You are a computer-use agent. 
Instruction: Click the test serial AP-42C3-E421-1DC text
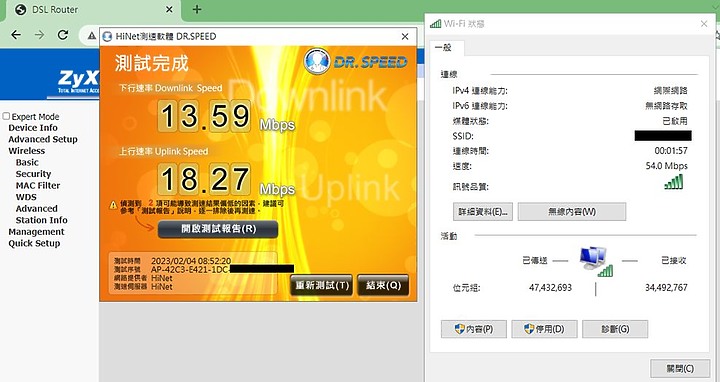(x=190, y=270)
